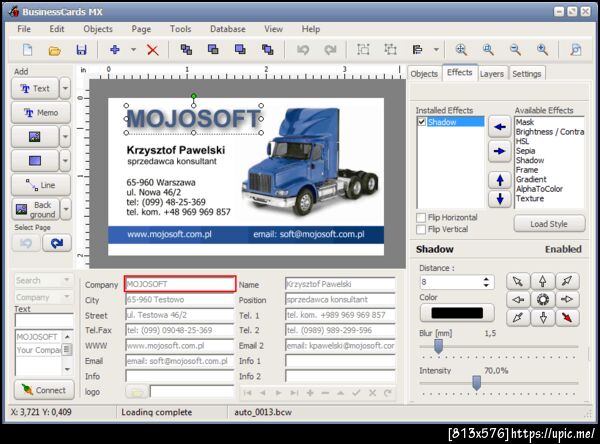Click the Line button
600x444 pixels.
coord(41,185)
